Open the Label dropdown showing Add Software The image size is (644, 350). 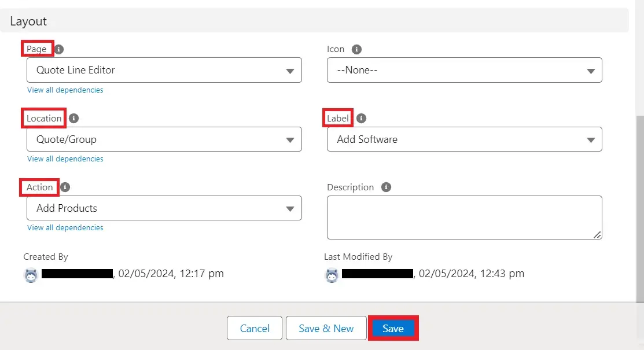[464, 139]
